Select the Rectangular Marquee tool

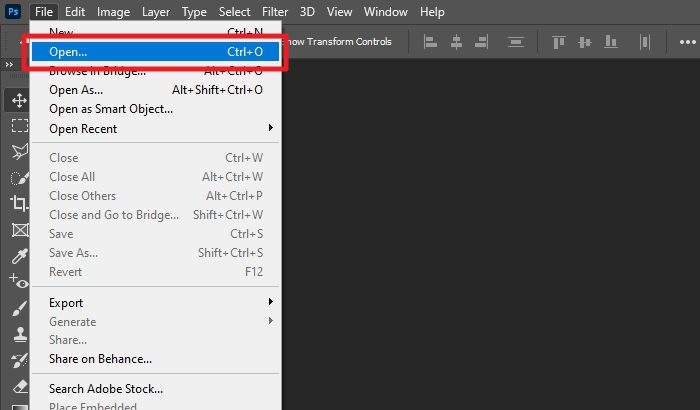click(x=19, y=126)
